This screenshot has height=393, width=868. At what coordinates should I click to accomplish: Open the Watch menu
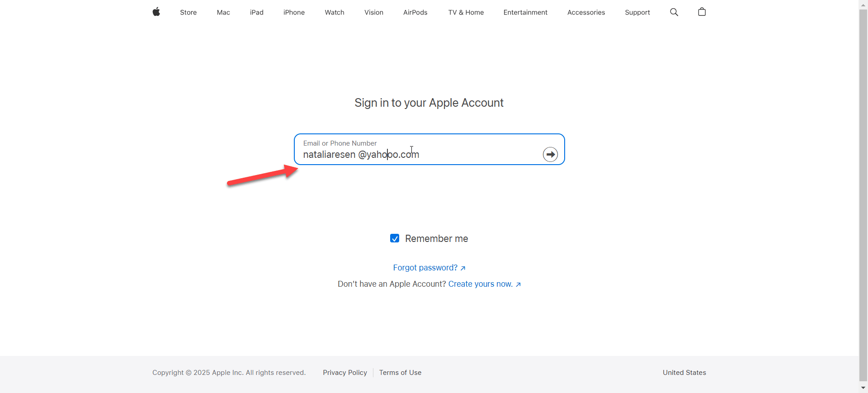coord(335,12)
